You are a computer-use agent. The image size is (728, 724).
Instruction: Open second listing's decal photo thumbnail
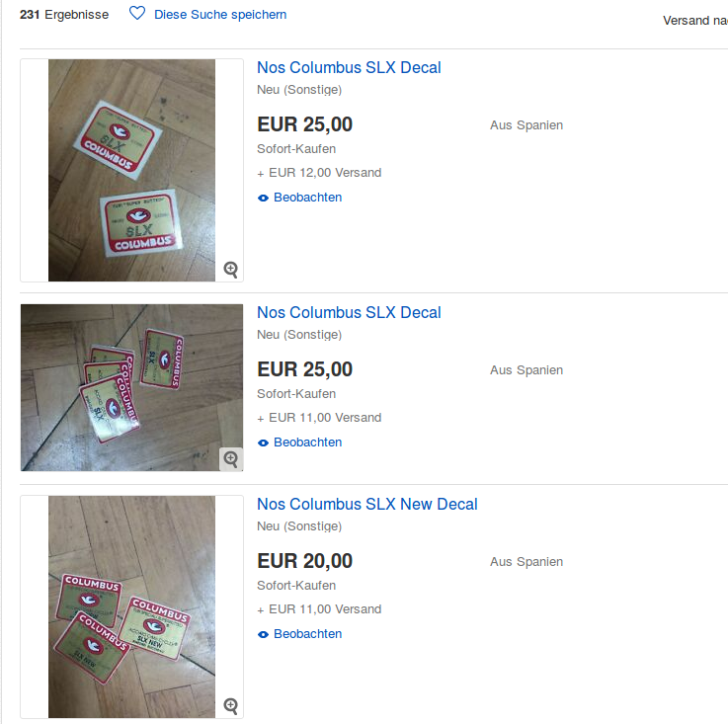click(x=131, y=387)
